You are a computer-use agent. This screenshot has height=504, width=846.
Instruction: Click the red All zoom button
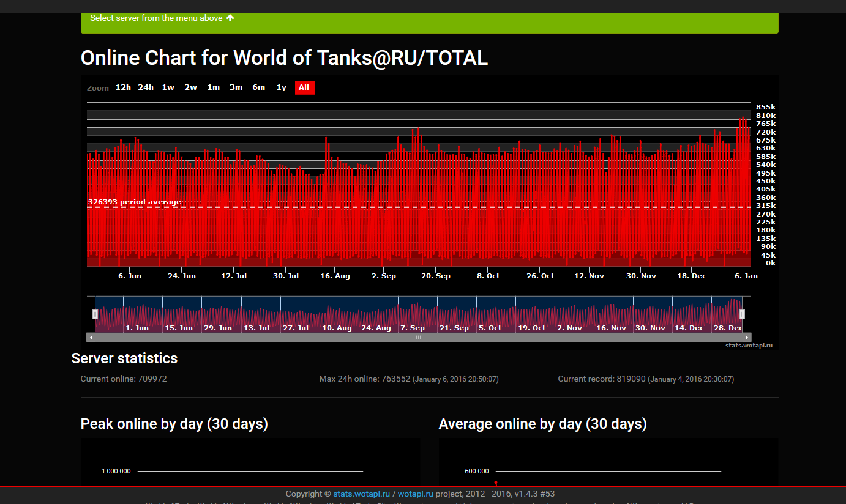(304, 87)
